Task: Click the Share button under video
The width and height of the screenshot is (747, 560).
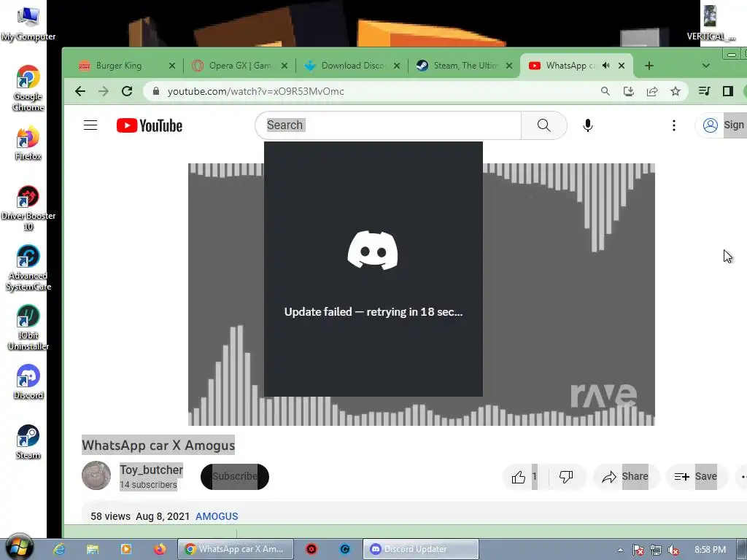Action: [x=625, y=476]
